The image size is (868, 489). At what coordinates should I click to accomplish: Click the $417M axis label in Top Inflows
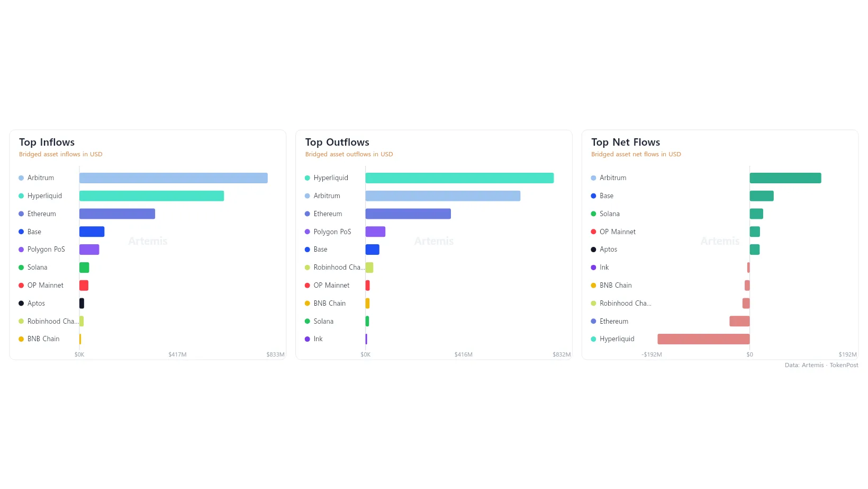(x=177, y=354)
